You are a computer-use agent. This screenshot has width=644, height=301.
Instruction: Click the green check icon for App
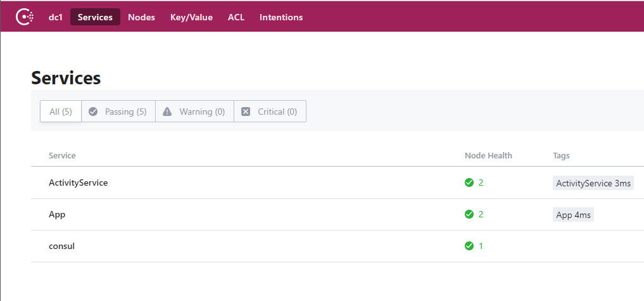pyautogui.click(x=469, y=214)
